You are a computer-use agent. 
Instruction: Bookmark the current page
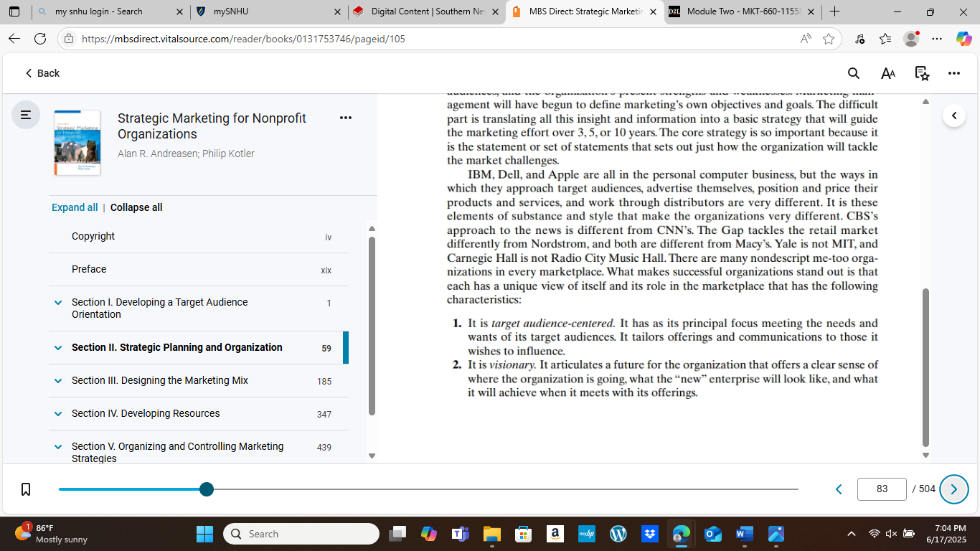click(x=26, y=489)
